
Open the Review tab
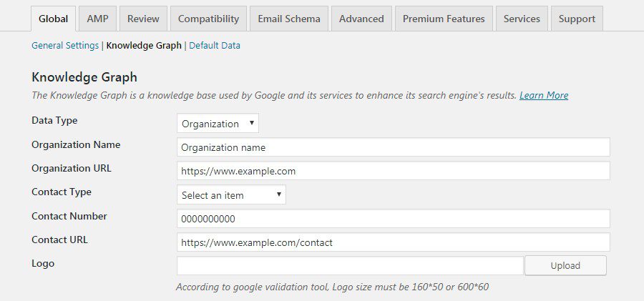143,19
